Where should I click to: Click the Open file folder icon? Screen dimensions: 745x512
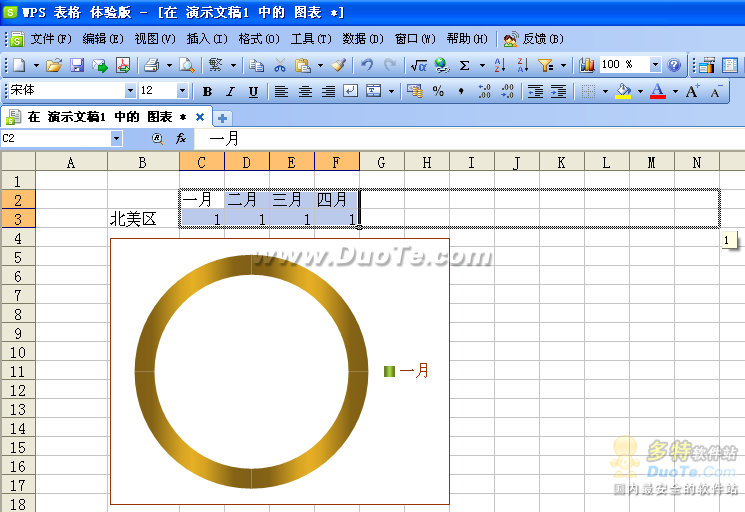coord(54,65)
